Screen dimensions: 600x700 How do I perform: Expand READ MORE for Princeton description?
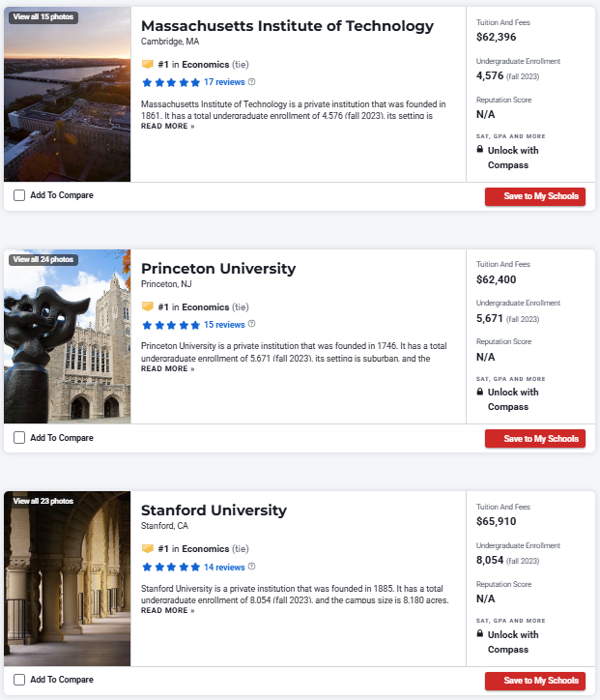coord(168,368)
